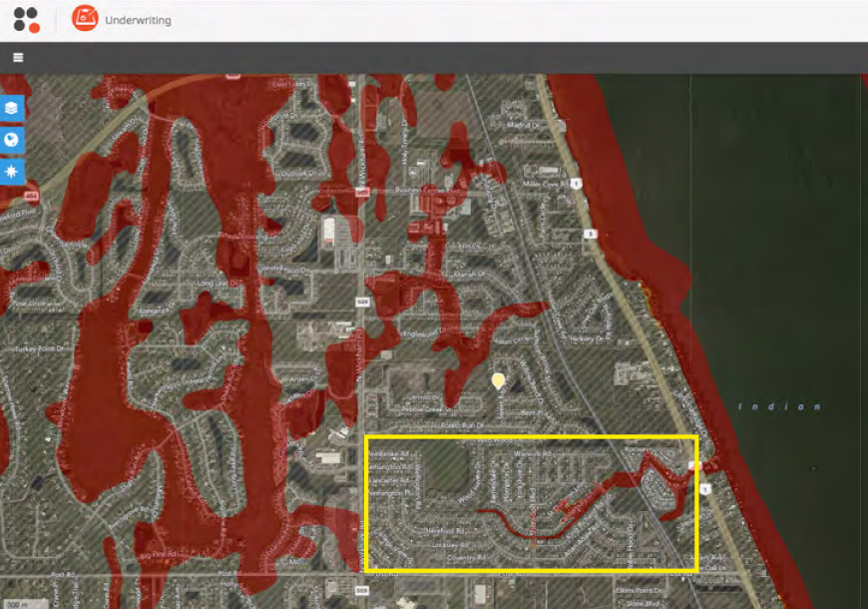The image size is (868, 609).
Task: Click the four-dot app launcher logo
Action: tap(26, 19)
